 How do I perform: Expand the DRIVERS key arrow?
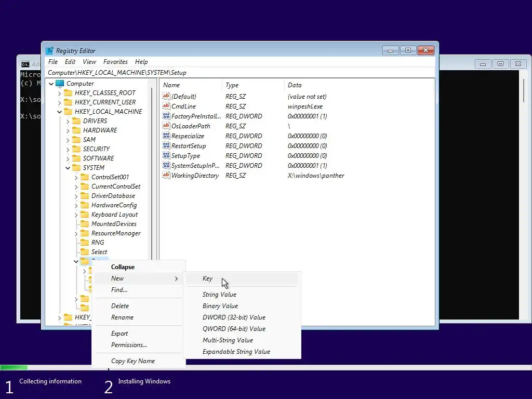68,121
